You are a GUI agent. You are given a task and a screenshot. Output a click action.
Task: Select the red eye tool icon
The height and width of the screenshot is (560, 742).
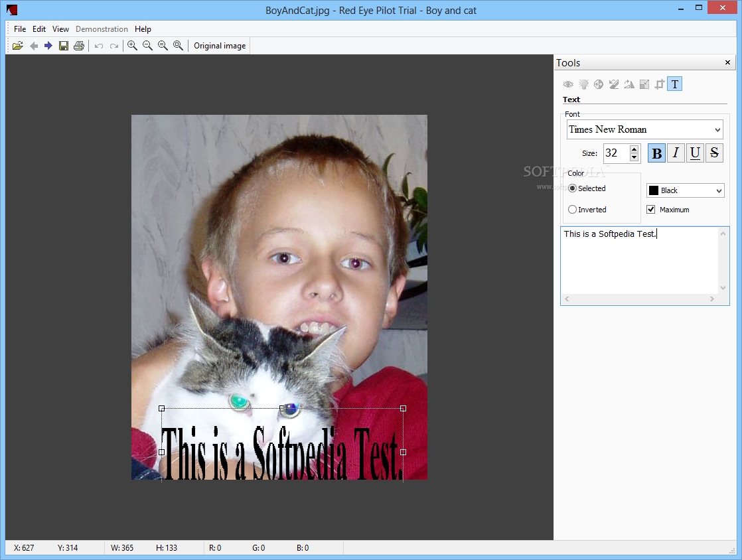[x=568, y=84]
